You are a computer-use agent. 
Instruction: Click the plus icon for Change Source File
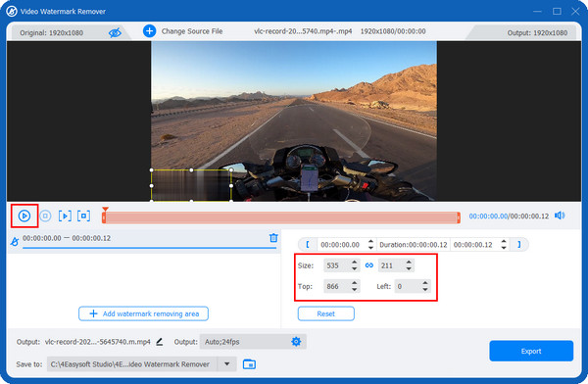149,30
